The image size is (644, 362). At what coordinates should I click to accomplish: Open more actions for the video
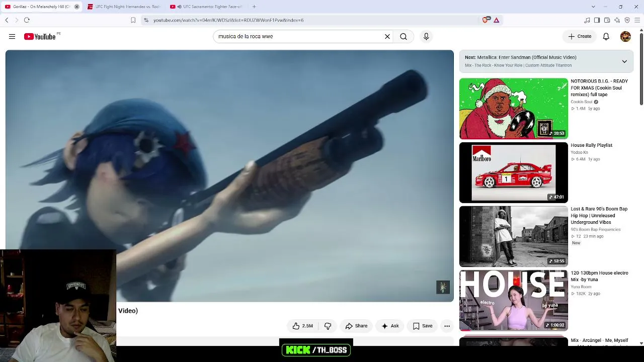[x=447, y=326]
